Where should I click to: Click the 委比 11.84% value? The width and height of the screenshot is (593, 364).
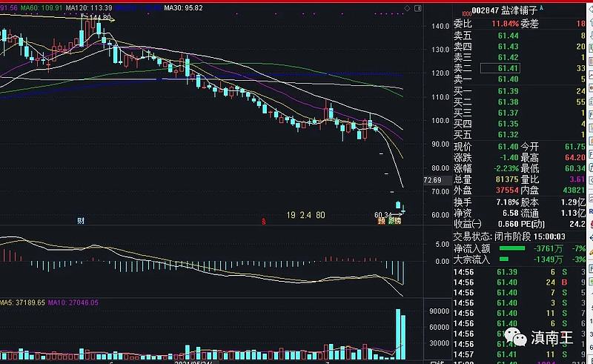pyautogui.click(x=505, y=24)
